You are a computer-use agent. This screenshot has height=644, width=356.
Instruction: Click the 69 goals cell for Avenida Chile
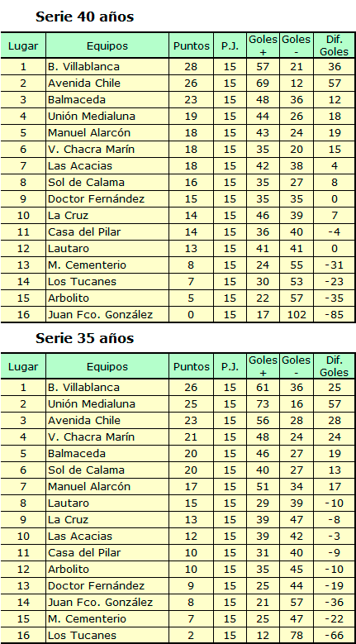point(263,83)
